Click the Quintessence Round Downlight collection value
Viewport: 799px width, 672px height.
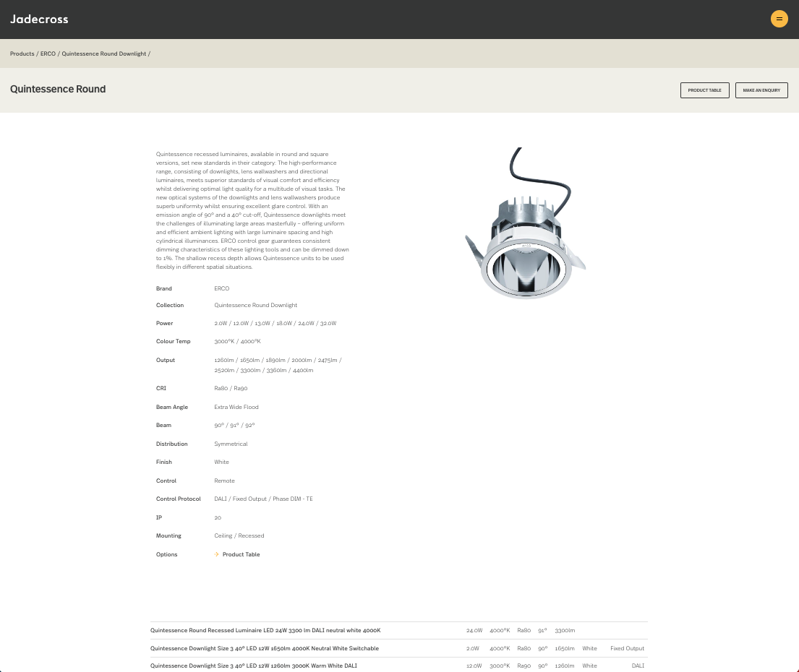point(256,306)
